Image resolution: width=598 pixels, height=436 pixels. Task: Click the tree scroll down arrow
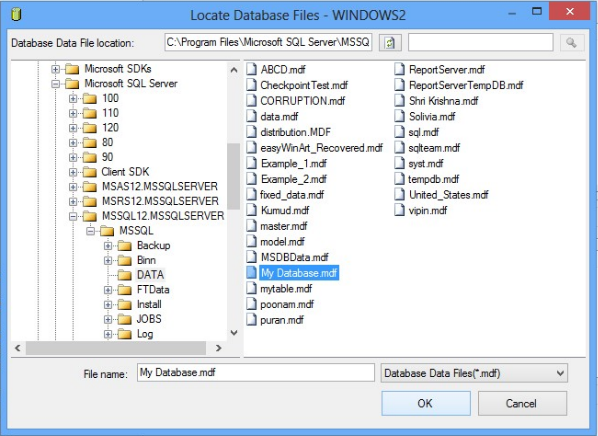[x=234, y=333]
